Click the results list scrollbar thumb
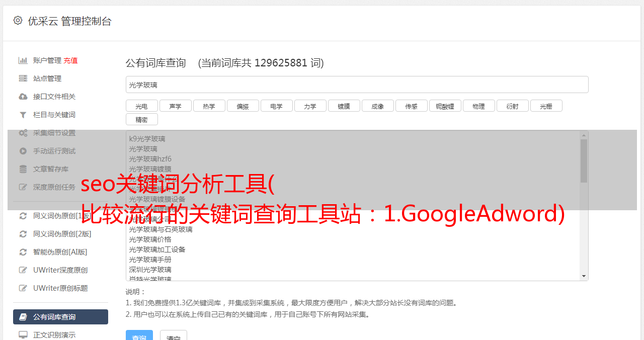This screenshot has height=340, width=644. [584, 161]
